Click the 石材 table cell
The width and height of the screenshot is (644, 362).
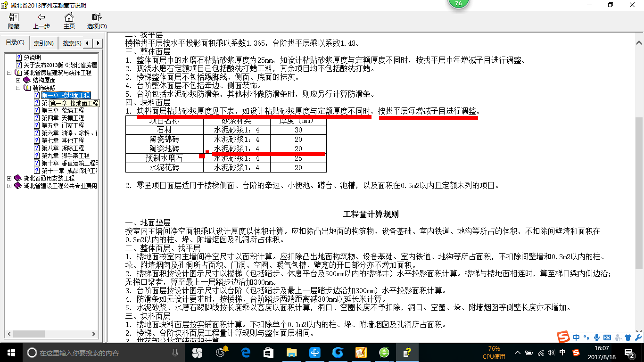click(164, 130)
